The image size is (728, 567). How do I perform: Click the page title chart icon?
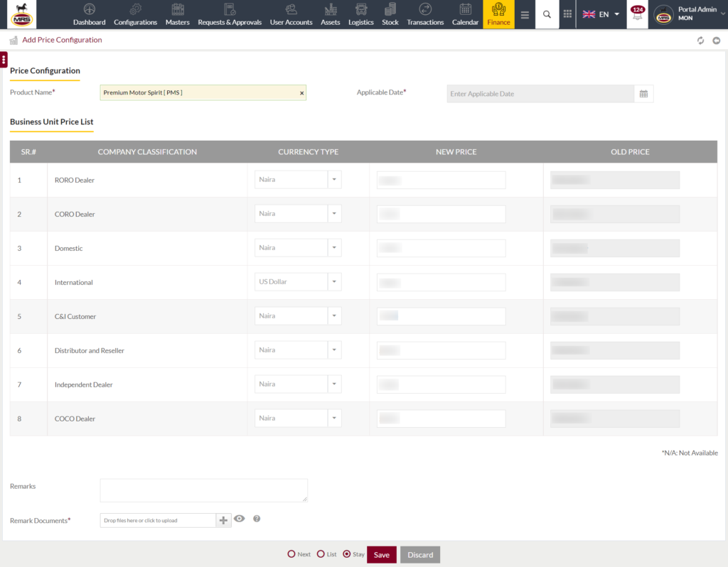[x=14, y=40]
